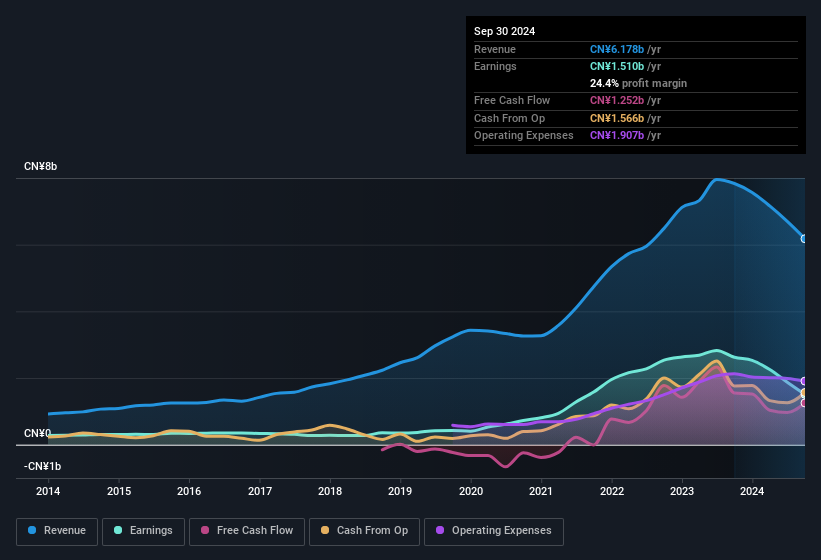Image resolution: width=821 pixels, height=560 pixels.
Task: Click the CN¥8b y-axis label
Action: tap(40, 166)
